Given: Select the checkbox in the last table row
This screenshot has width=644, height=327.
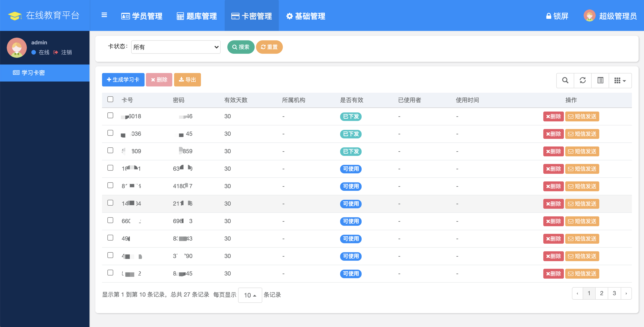Looking at the screenshot, I should point(110,272).
